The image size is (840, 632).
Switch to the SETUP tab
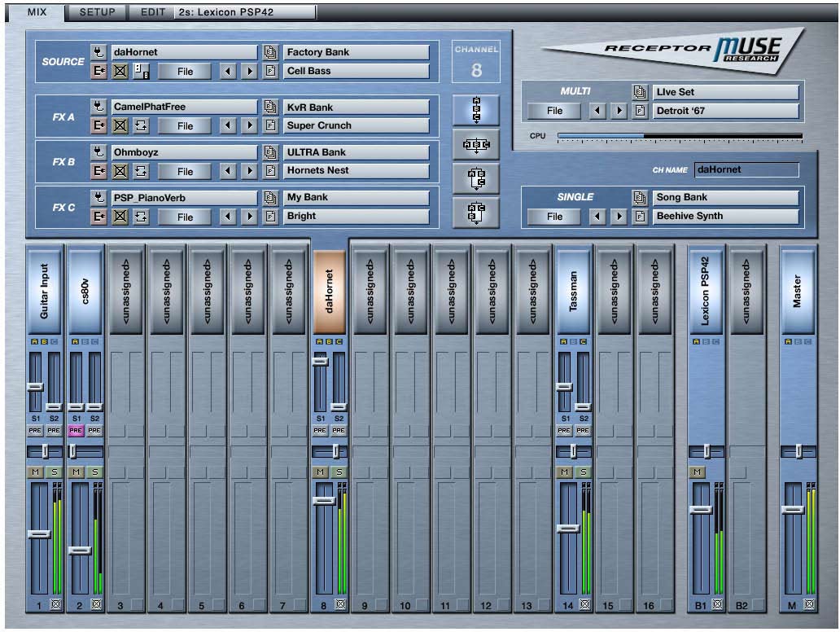click(x=97, y=12)
